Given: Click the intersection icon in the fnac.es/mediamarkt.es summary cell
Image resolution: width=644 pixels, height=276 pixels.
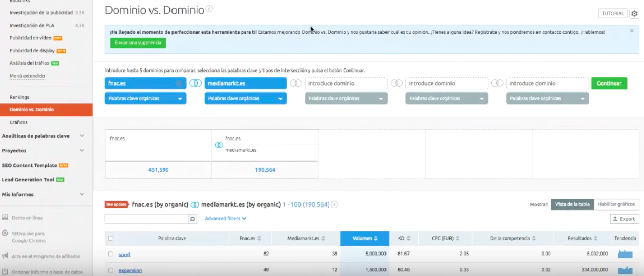Looking at the screenshot, I should 219,145.
